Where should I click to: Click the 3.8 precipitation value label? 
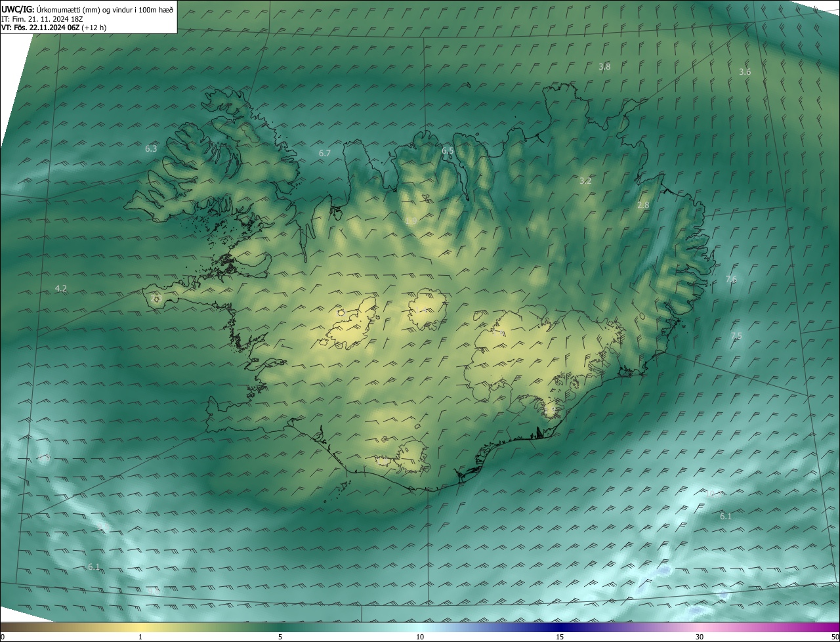[x=604, y=67]
